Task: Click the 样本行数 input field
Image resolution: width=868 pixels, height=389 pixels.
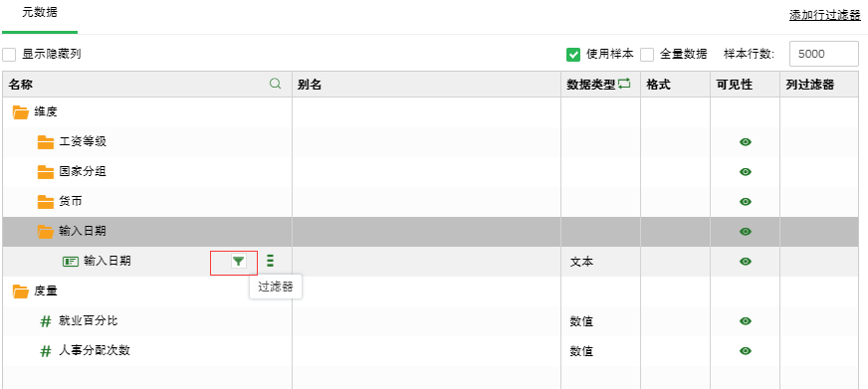Action: pyautogui.click(x=824, y=55)
